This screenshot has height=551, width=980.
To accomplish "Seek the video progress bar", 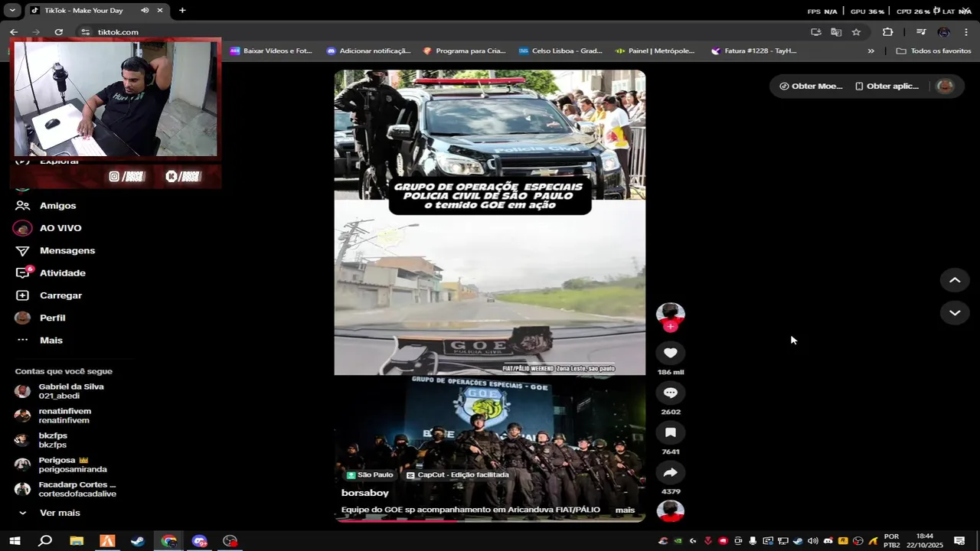I will [490, 520].
